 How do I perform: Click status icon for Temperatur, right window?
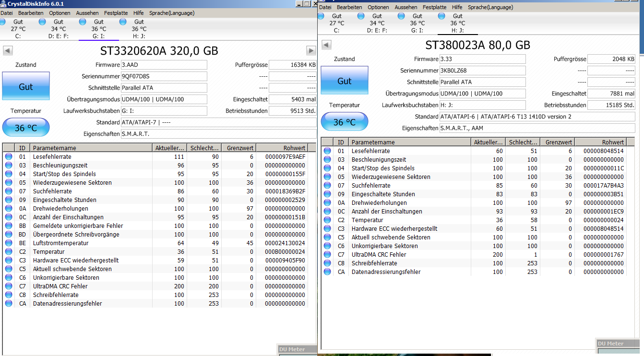pos(327,220)
